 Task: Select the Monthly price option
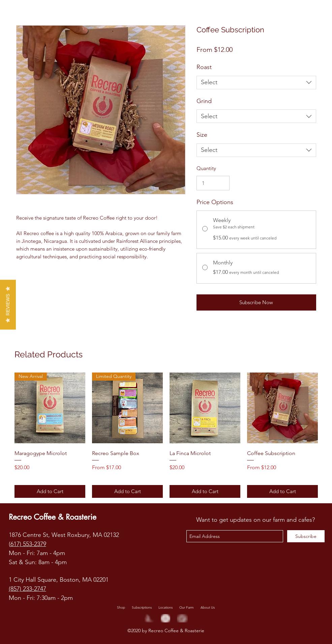pyautogui.click(x=205, y=267)
